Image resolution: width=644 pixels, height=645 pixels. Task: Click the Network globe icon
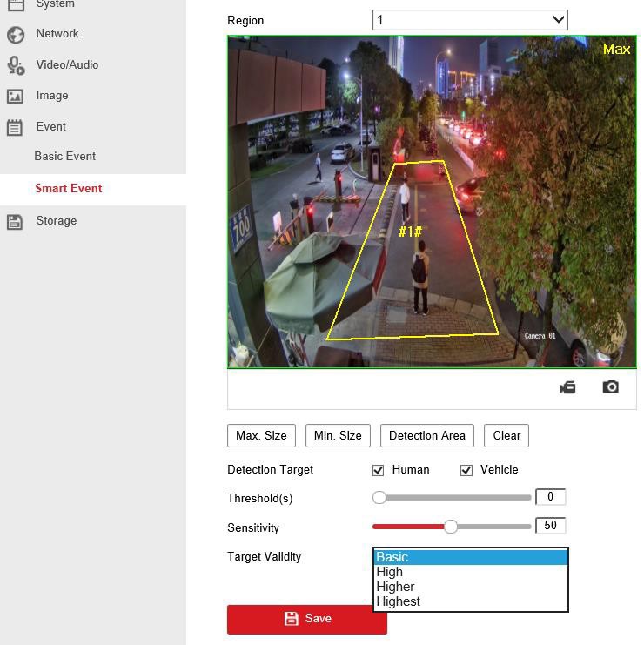[15, 34]
